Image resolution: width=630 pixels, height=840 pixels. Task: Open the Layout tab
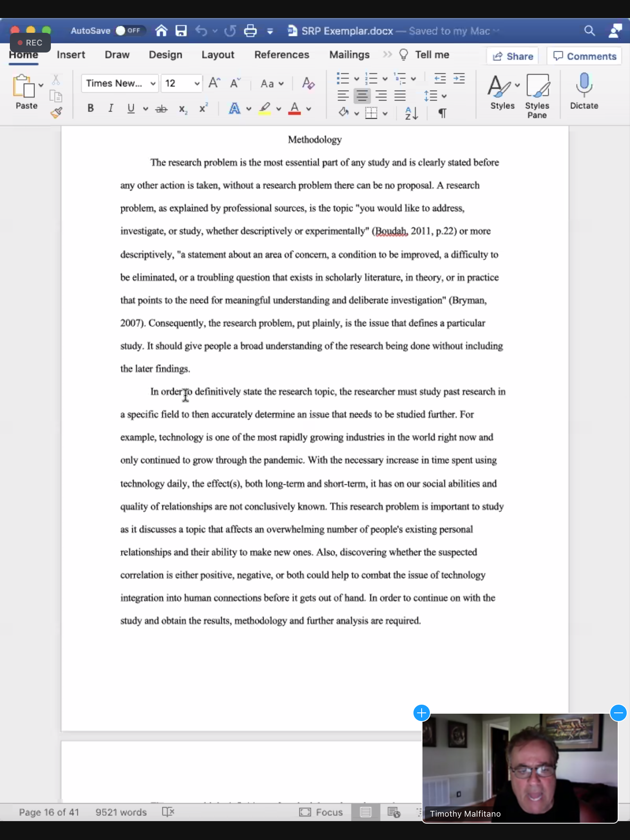pyautogui.click(x=217, y=55)
